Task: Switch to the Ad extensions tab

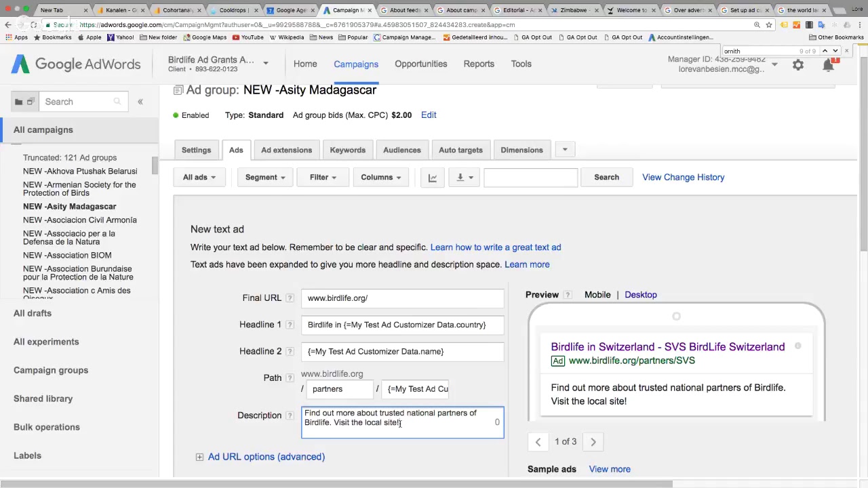Action: pos(287,150)
